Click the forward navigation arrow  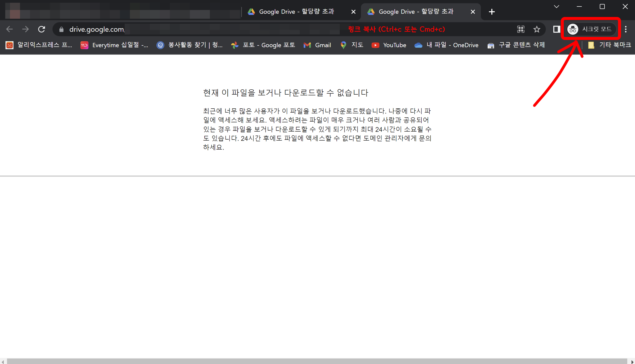click(x=25, y=29)
